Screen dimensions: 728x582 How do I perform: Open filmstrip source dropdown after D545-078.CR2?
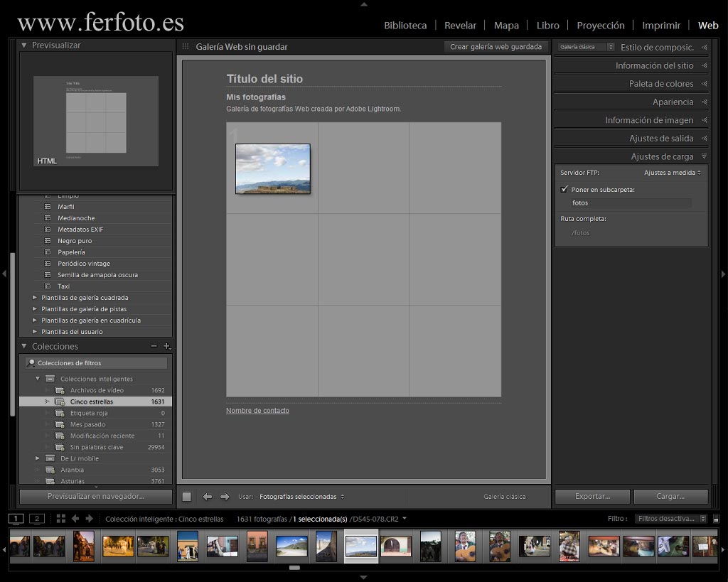405,519
